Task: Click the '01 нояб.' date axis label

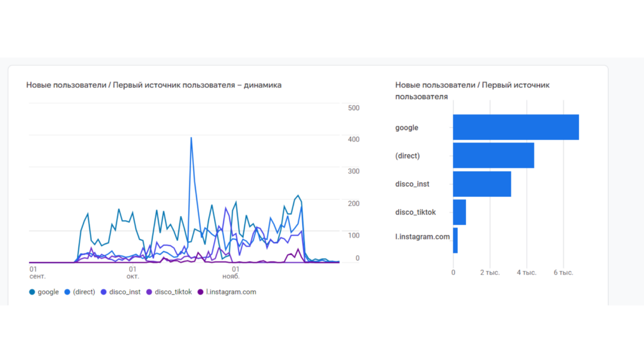Action: click(235, 273)
